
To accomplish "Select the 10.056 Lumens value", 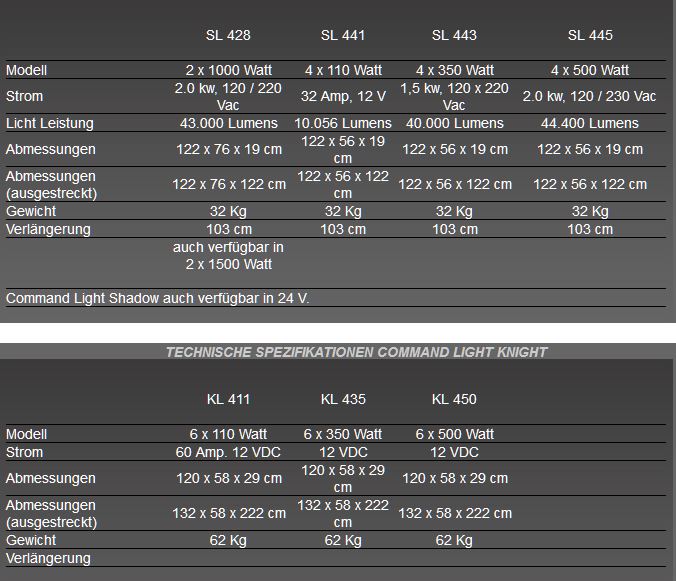I will point(343,123).
